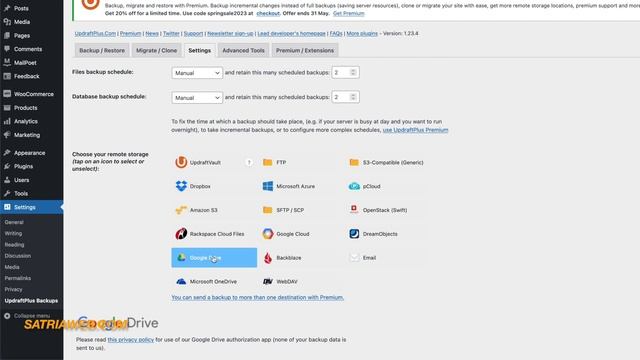Unselect the highlighted Google Drive icon
Image resolution: width=640 pixels, height=360 pixels.
214,258
